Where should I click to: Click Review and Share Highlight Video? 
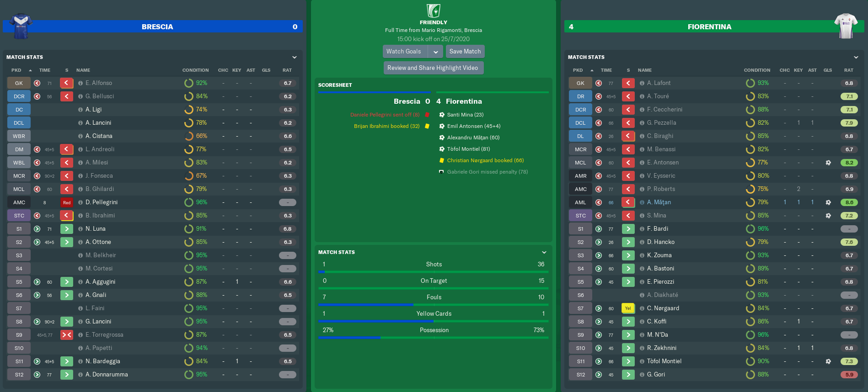pos(433,68)
